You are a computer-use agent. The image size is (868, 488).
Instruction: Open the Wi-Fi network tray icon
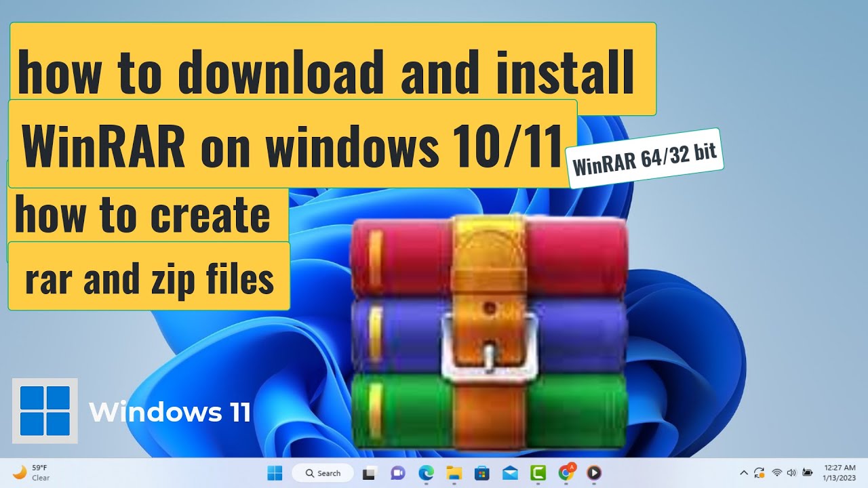[x=777, y=472]
